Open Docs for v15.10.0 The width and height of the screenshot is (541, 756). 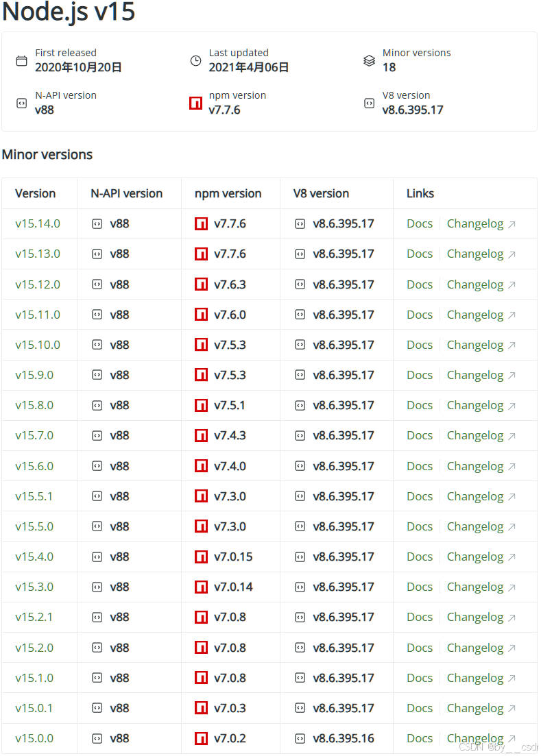click(x=420, y=345)
